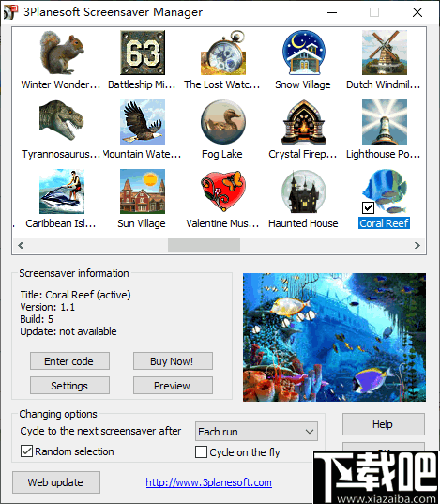Image resolution: width=440 pixels, height=504 pixels.
Task: Choose The Lost Watch screensaver icon
Action: point(223,53)
